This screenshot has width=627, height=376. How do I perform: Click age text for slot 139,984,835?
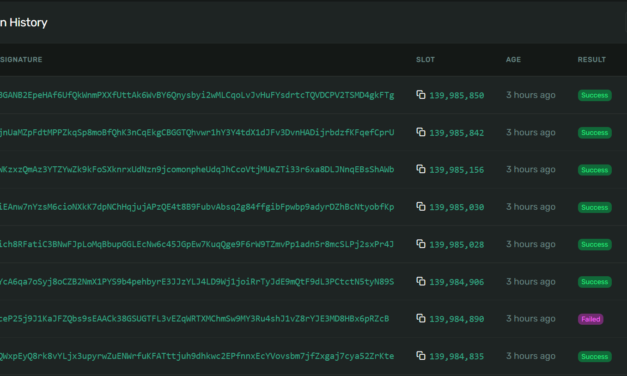pos(531,356)
